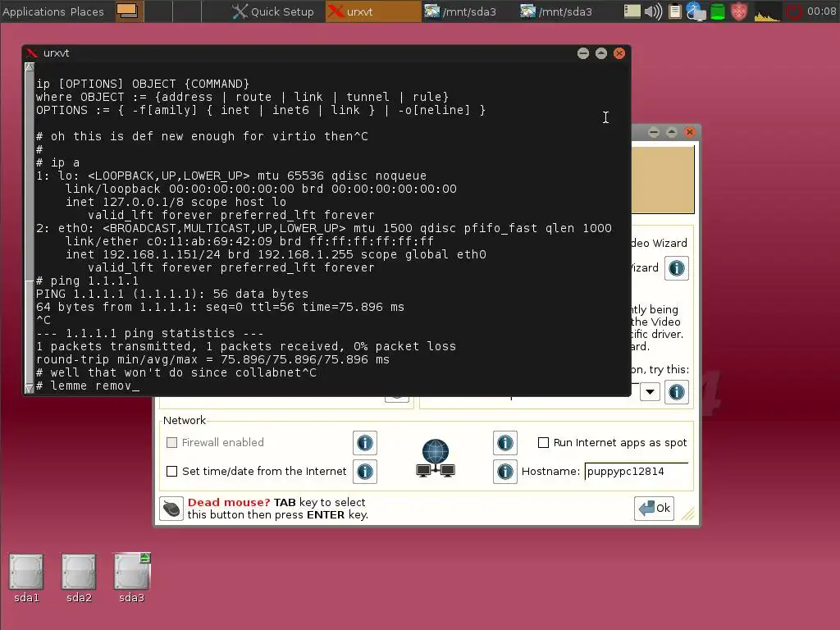Open the Applications menu in the panel
The image size is (840, 630).
(33, 11)
